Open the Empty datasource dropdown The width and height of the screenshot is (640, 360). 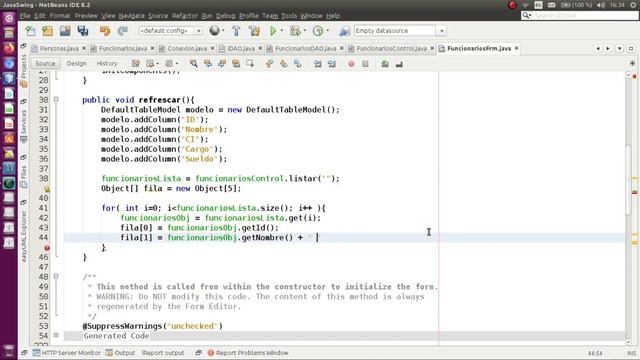tap(442, 31)
